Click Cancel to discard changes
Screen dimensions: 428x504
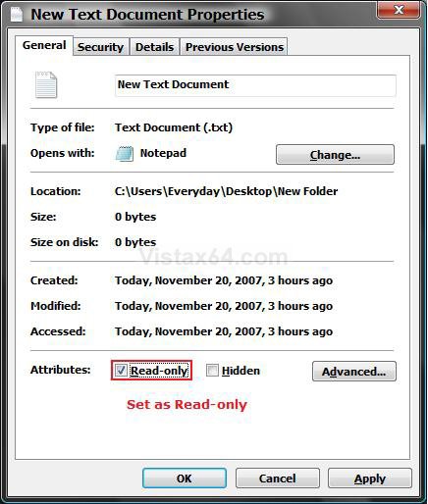click(x=278, y=479)
